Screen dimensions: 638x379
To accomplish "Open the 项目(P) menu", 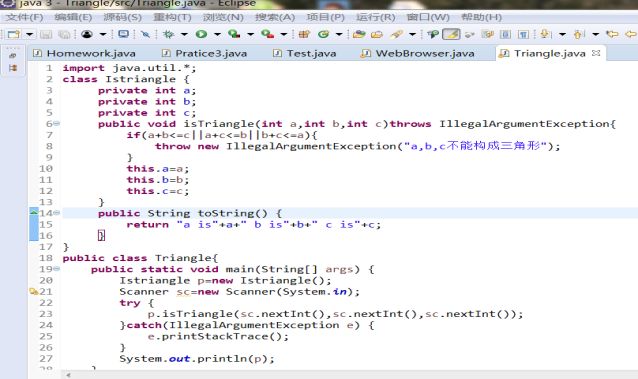I will (326, 17).
